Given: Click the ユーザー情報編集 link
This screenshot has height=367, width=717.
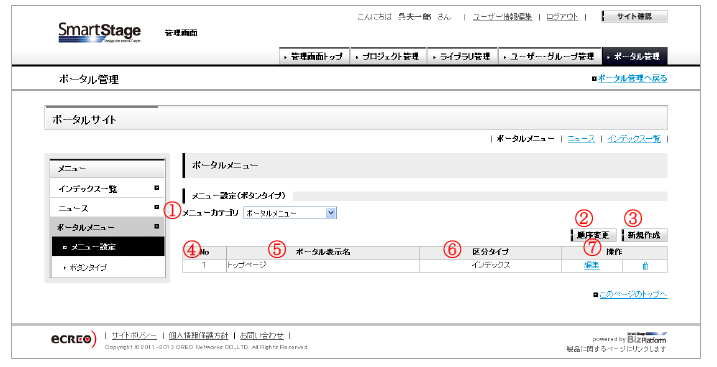Looking at the screenshot, I should coord(502,17).
